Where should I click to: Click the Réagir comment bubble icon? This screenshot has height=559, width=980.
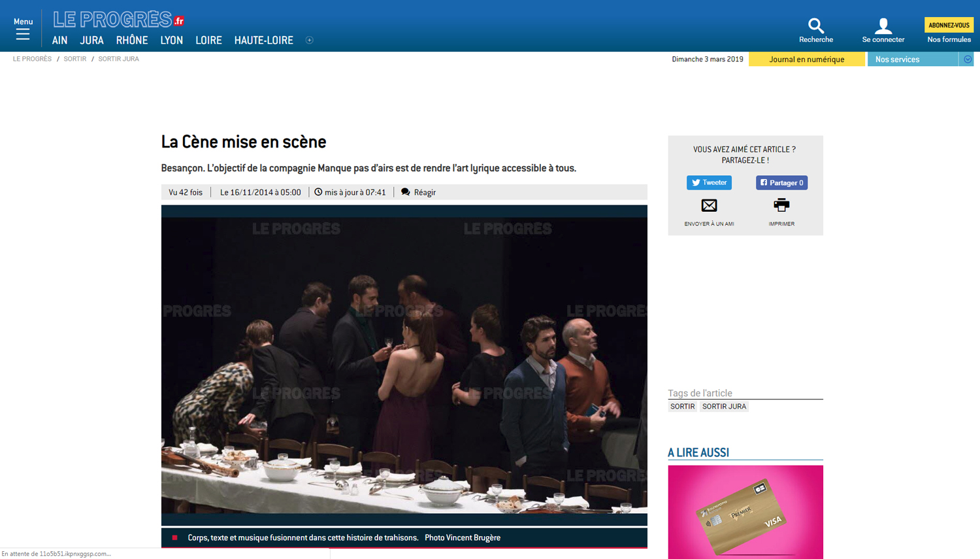406,192
